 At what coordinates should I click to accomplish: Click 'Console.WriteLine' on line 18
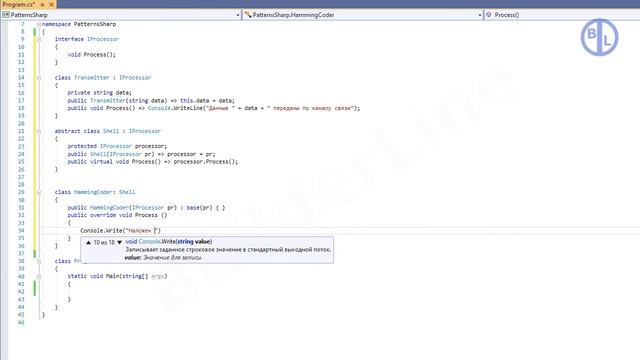coord(175,108)
